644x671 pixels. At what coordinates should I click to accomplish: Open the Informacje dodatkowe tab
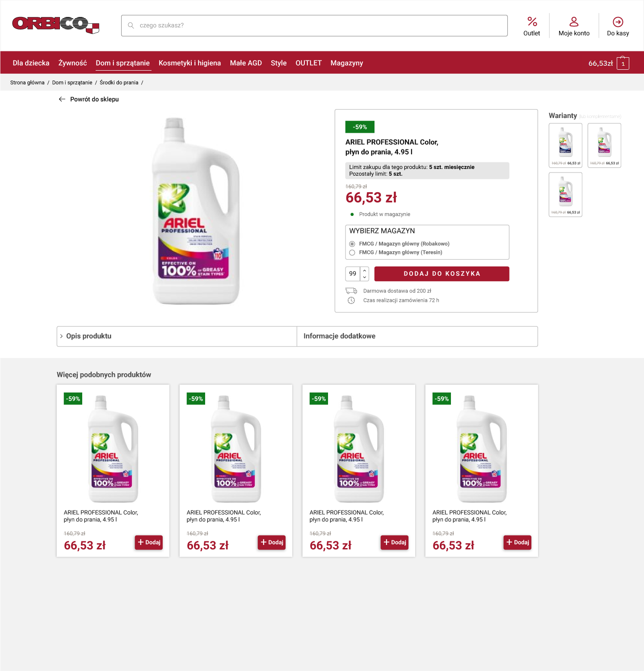[417, 336]
